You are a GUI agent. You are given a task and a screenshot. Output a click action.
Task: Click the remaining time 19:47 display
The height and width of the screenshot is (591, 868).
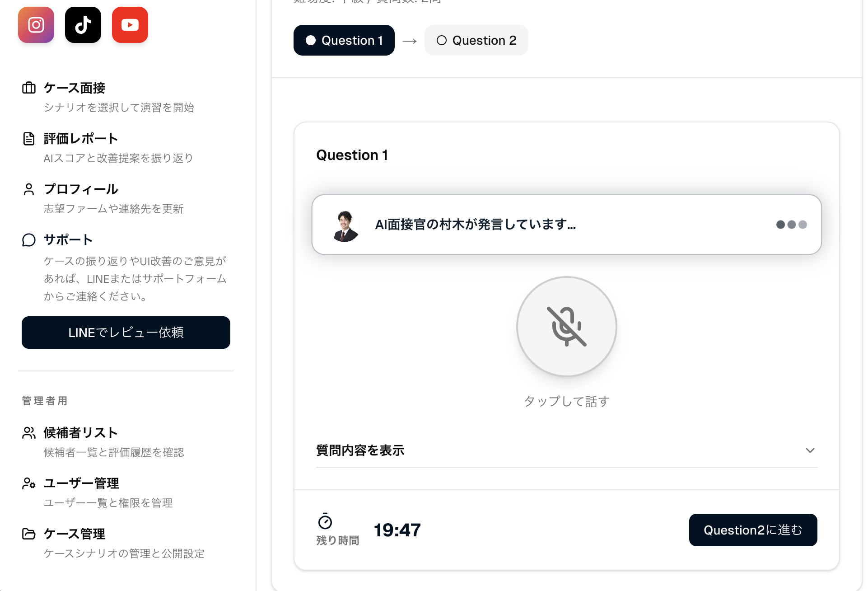coord(397,530)
